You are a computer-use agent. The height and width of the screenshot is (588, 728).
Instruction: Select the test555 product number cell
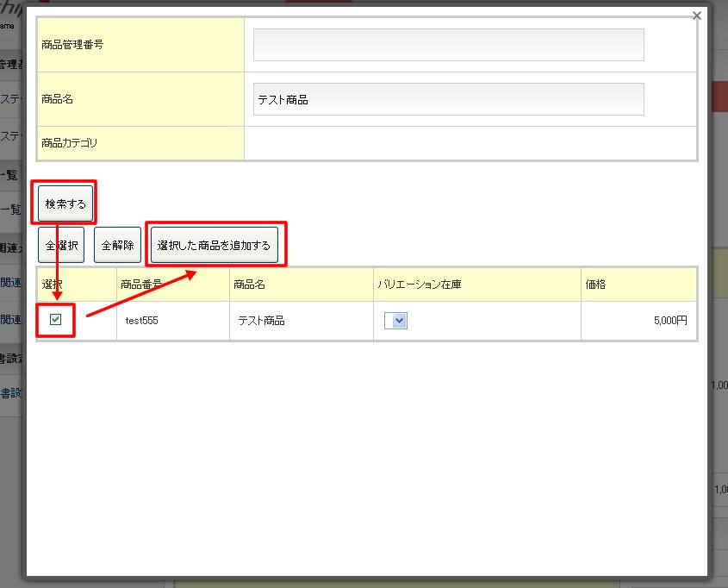tap(141, 321)
